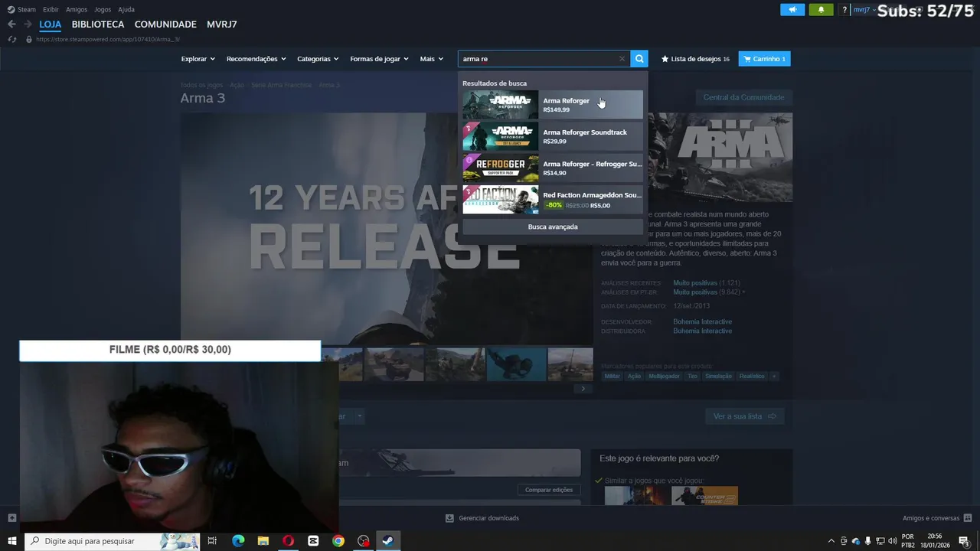The width and height of the screenshot is (980, 551).
Task: Open Task View in taskbar
Action: 212,541
